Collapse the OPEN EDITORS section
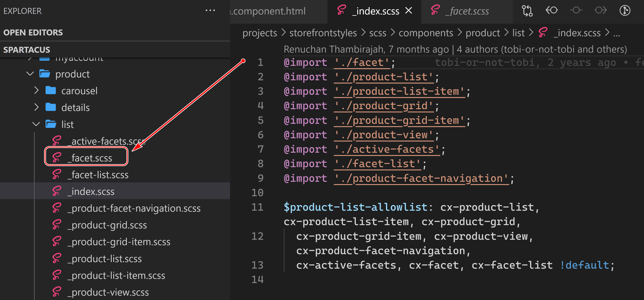This screenshot has height=300, width=644. coord(33,32)
